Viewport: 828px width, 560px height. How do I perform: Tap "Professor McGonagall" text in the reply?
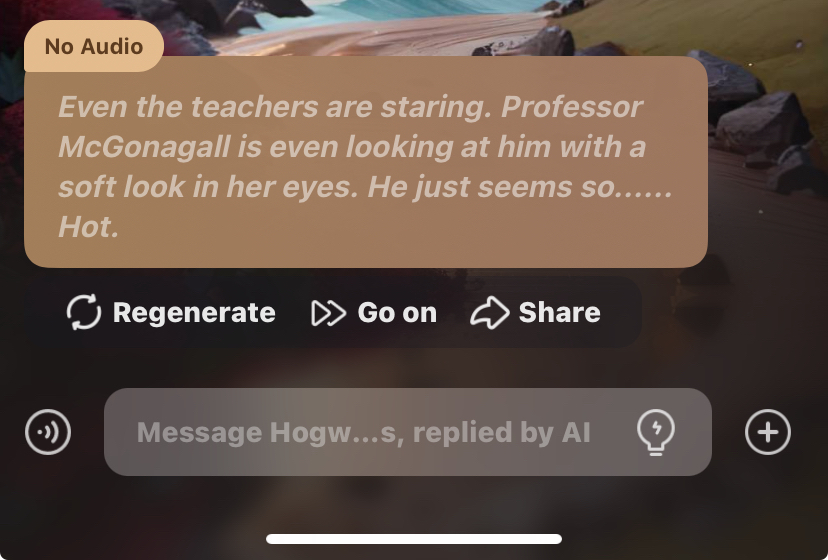(x=351, y=127)
